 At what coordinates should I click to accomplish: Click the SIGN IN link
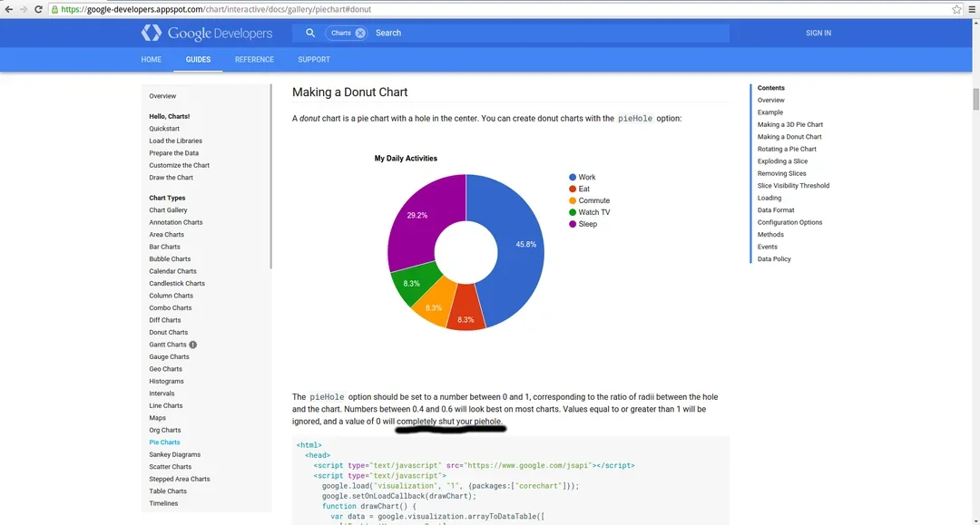818,33
